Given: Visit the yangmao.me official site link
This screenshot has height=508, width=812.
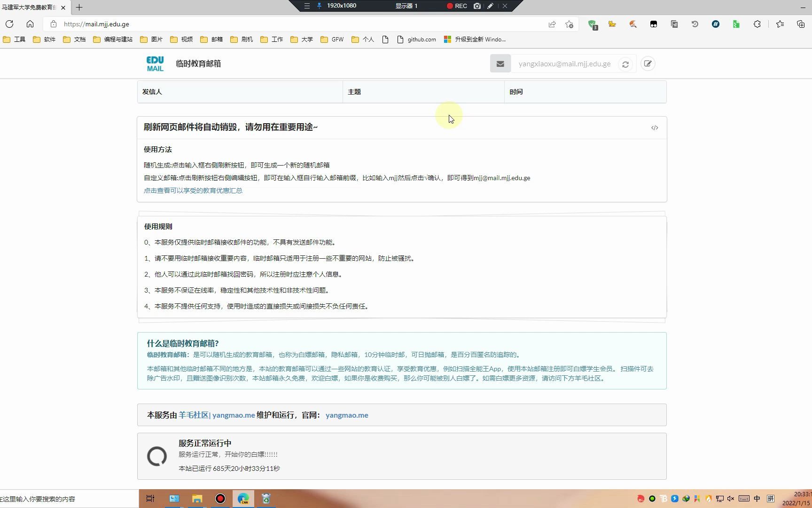Looking at the screenshot, I should click(347, 415).
